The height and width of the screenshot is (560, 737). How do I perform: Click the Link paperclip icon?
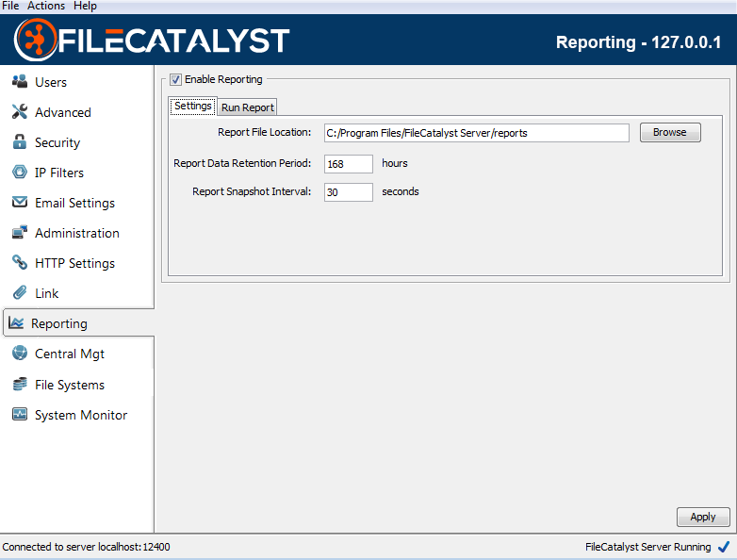19,292
